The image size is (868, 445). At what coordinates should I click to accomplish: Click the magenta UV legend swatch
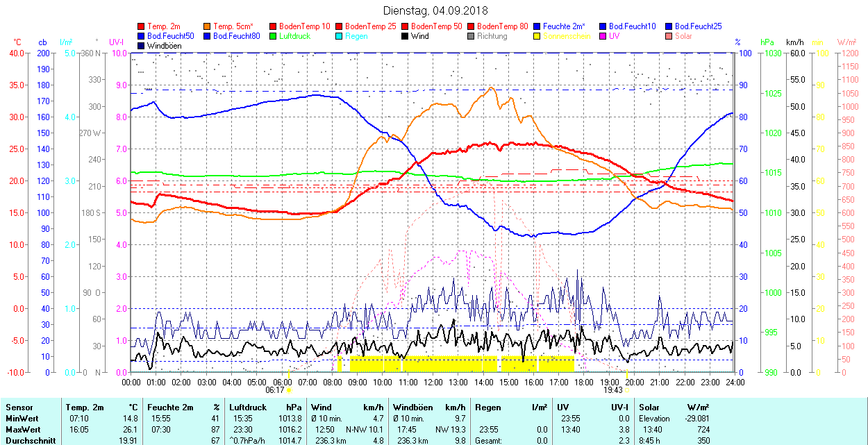pyautogui.click(x=603, y=36)
